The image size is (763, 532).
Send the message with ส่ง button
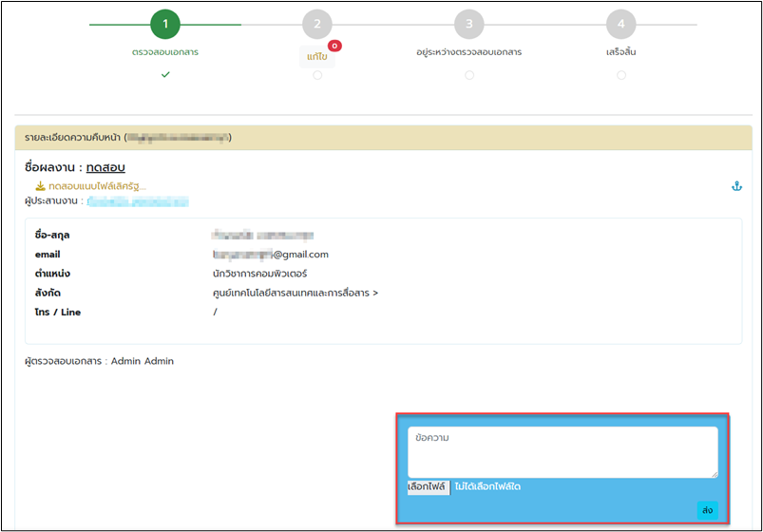click(x=708, y=510)
